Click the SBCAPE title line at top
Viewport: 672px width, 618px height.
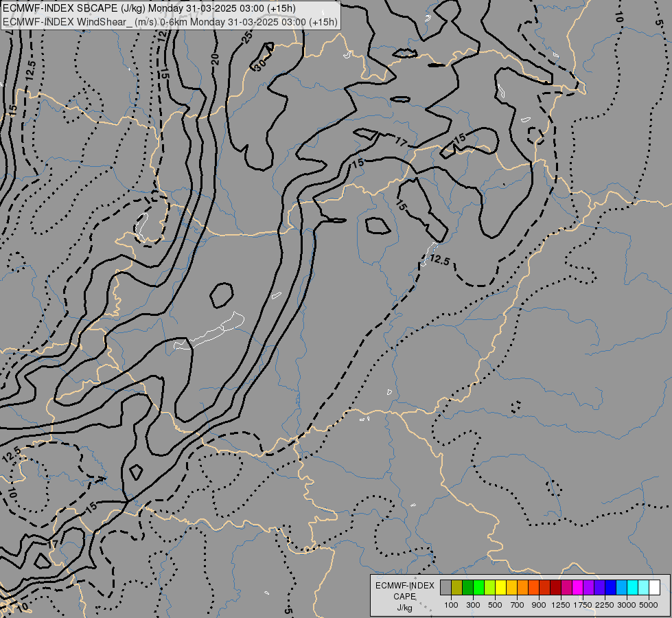point(149,8)
